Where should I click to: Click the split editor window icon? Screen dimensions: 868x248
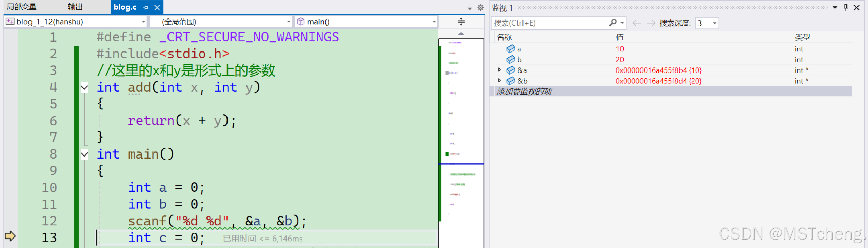pyautogui.click(x=461, y=22)
